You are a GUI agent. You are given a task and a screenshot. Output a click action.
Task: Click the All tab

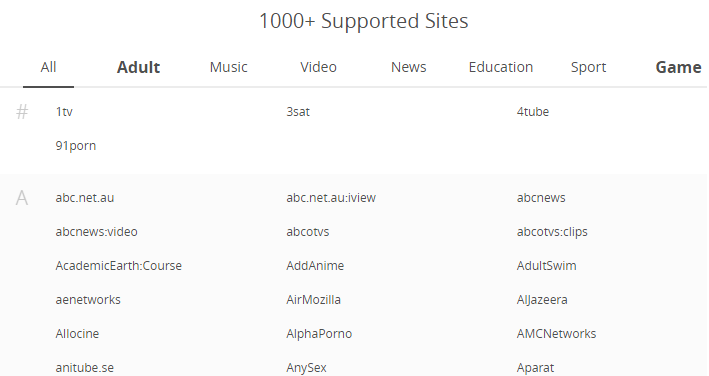[48, 67]
